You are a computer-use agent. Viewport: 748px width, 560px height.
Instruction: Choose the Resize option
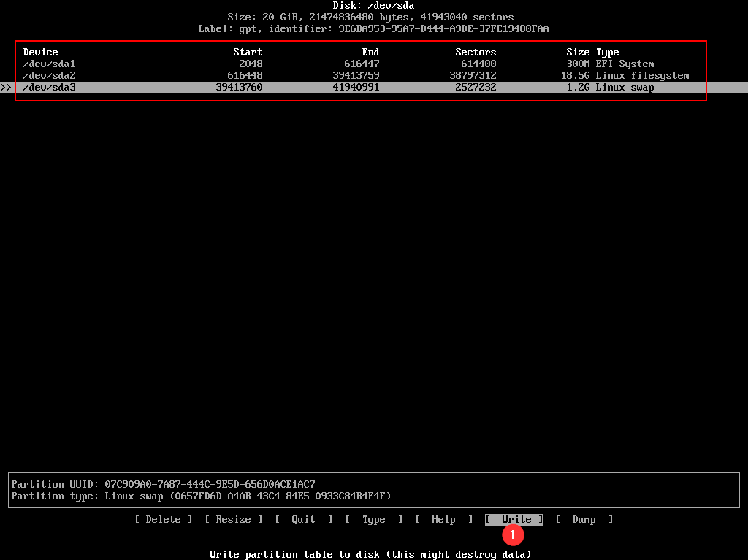[x=233, y=519]
